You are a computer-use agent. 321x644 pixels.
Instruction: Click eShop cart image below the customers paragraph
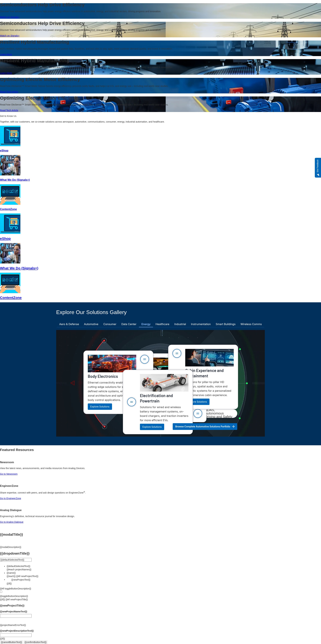pos(10,136)
